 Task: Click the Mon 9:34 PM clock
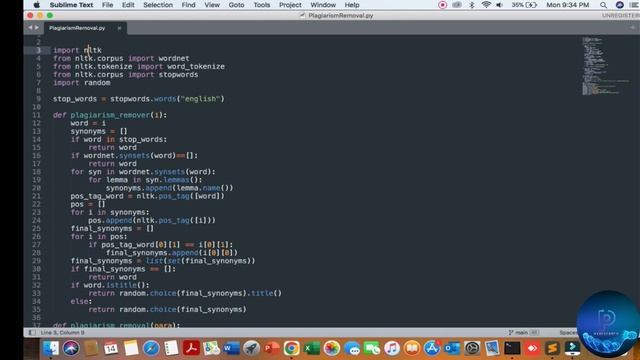pos(567,5)
